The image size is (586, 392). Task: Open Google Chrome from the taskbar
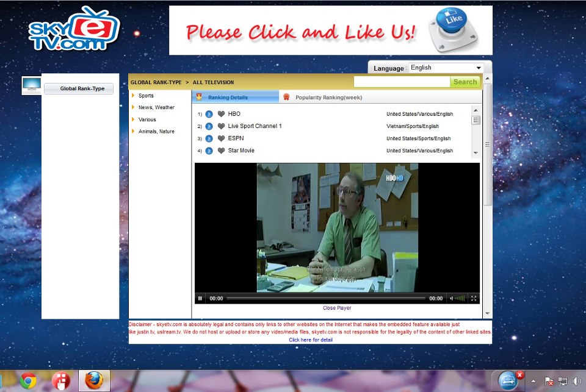pyautogui.click(x=28, y=381)
